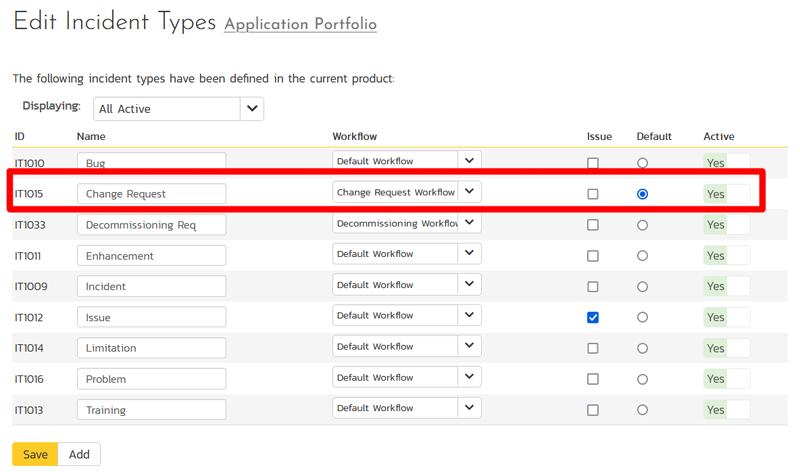Select Default radio button for Incident
Screen dimensions: 800x472
pyautogui.click(x=642, y=287)
